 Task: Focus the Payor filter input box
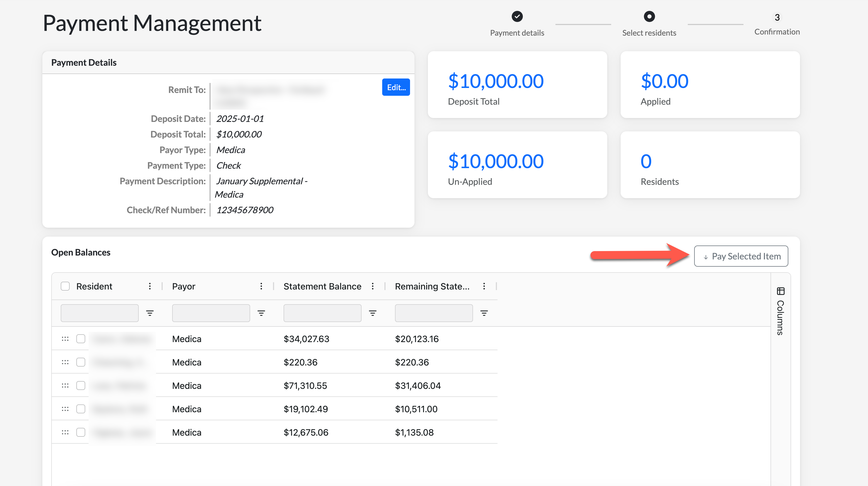pos(211,313)
